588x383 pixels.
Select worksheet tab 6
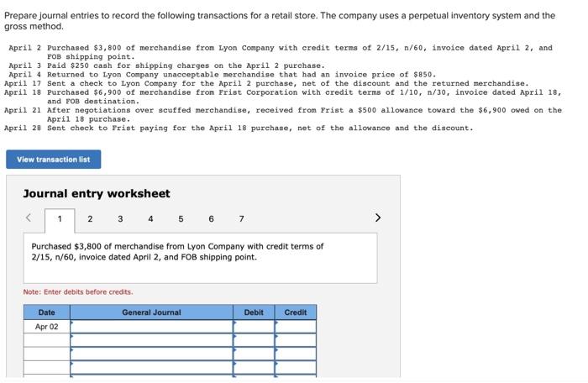coord(211,218)
